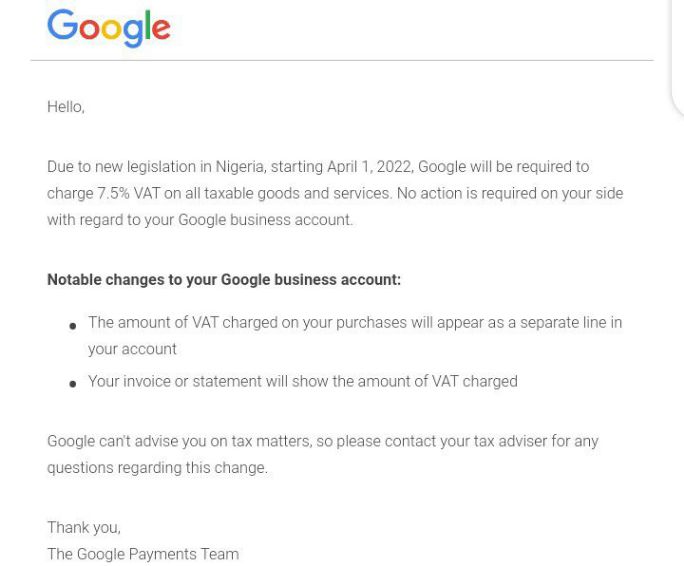Click the first bullet point marker
Viewport: 684px width, 566px height.
73,326
